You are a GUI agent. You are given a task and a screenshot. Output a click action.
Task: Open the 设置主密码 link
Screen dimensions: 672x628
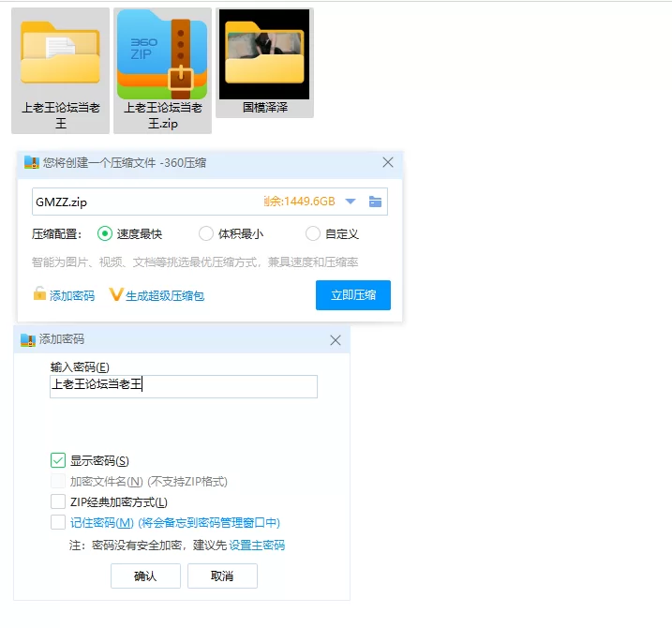(257, 546)
